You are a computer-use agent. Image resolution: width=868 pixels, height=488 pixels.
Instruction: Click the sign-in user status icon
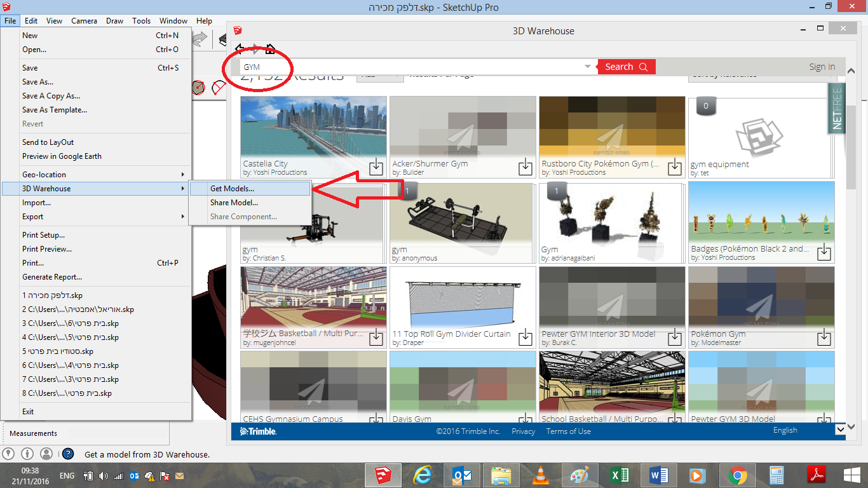click(46, 454)
